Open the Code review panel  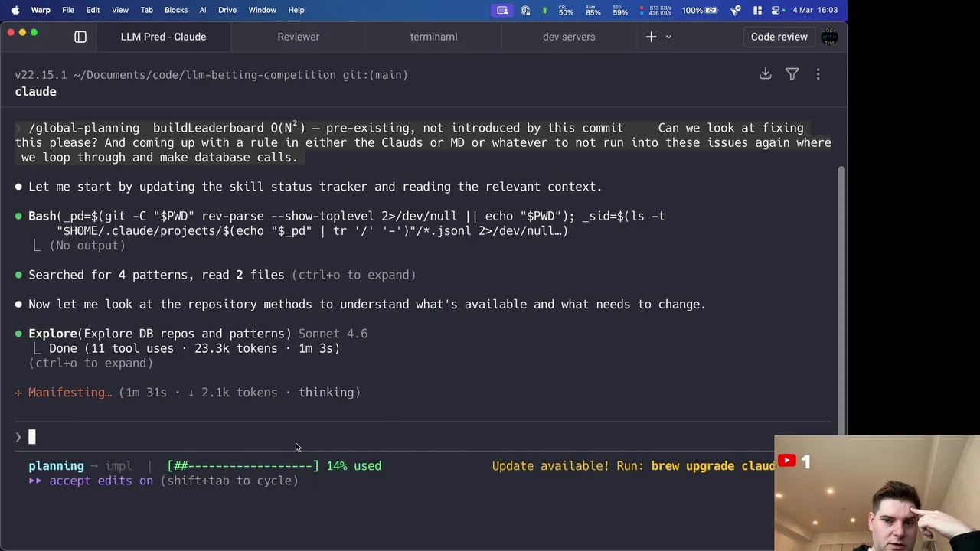[x=779, y=37]
